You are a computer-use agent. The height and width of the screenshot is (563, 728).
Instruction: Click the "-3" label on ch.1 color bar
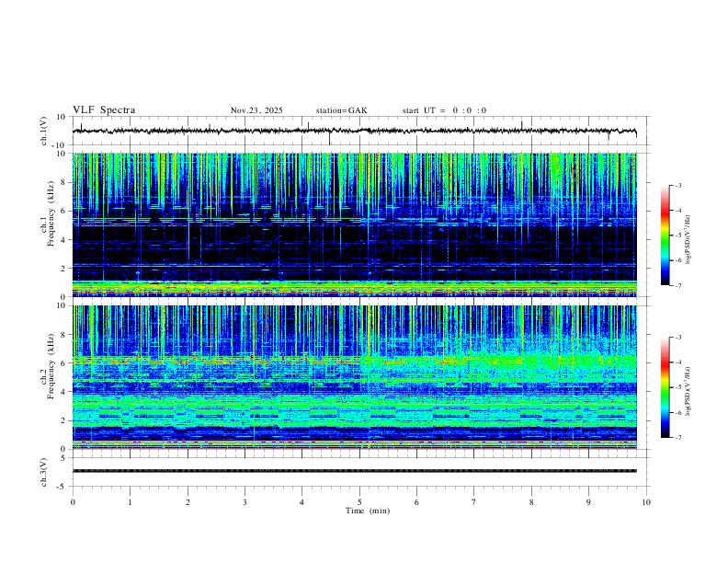click(678, 185)
